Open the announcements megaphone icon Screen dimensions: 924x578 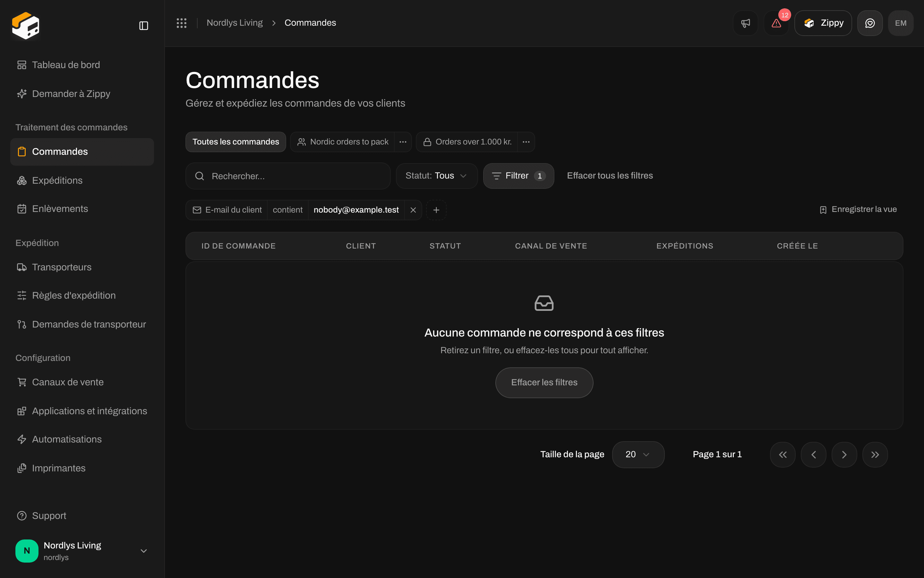(745, 23)
